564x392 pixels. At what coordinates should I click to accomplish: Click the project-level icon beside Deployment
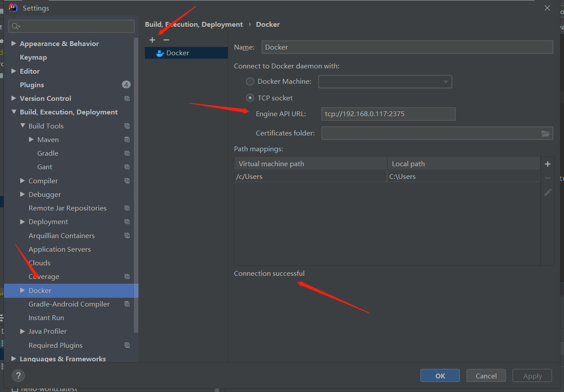tap(127, 222)
